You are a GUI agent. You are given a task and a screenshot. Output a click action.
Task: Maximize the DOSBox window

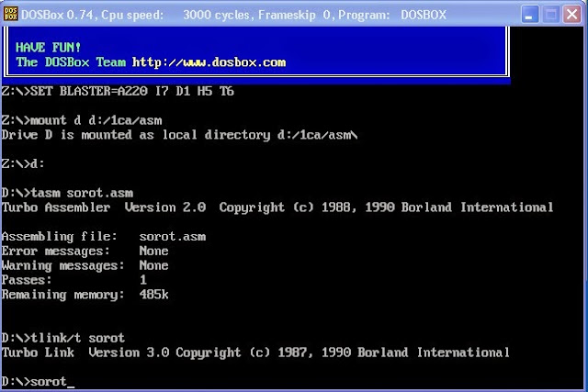pos(551,15)
